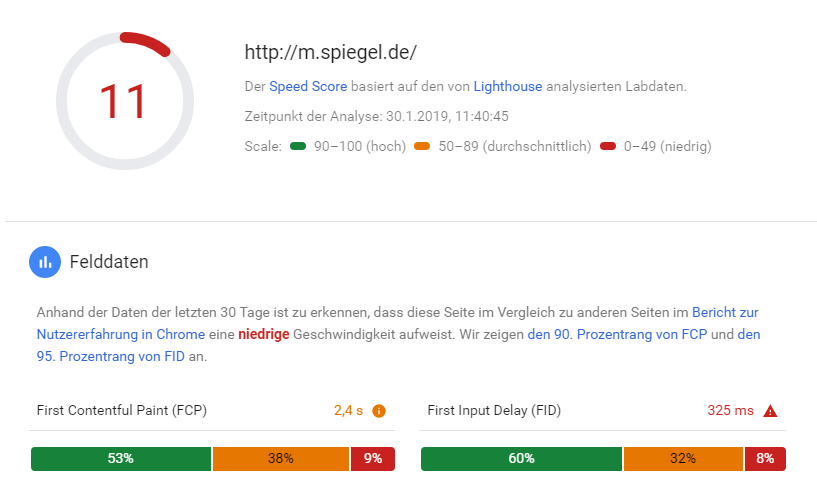Click the blue Felddaten bar chart icon
817x490 pixels.
coord(45,262)
